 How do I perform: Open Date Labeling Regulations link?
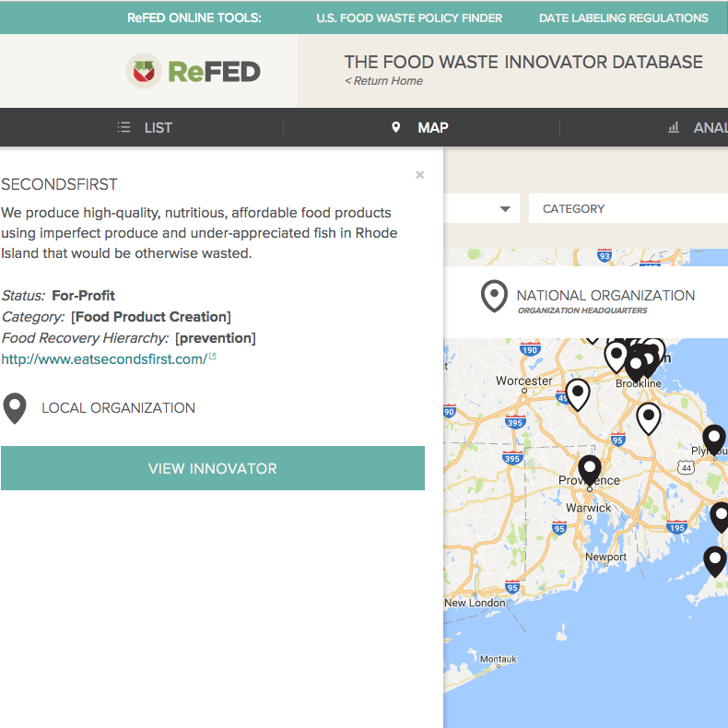pyautogui.click(x=624, y=18)
